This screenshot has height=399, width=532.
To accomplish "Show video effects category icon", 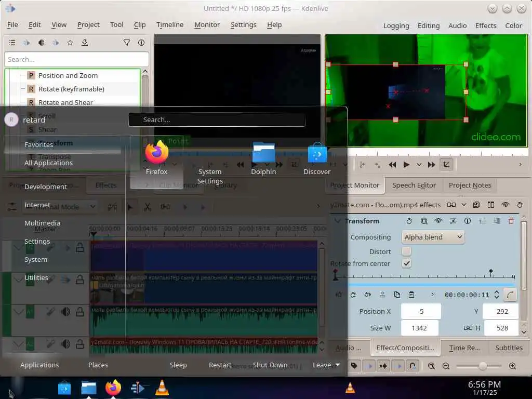I will click(26, 43).
